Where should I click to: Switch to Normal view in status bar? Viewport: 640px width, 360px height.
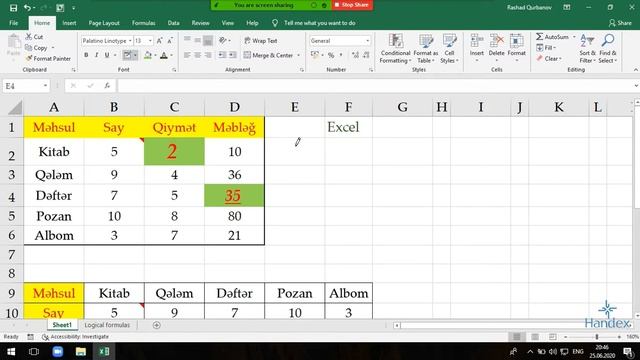(x=516, y=337)
